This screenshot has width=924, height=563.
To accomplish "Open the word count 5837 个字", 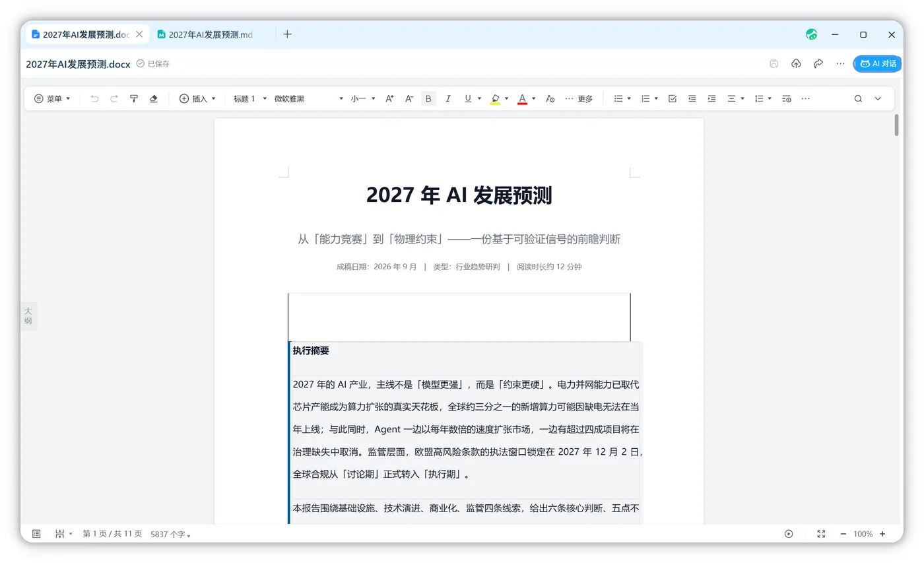I will tap(170, 534).
